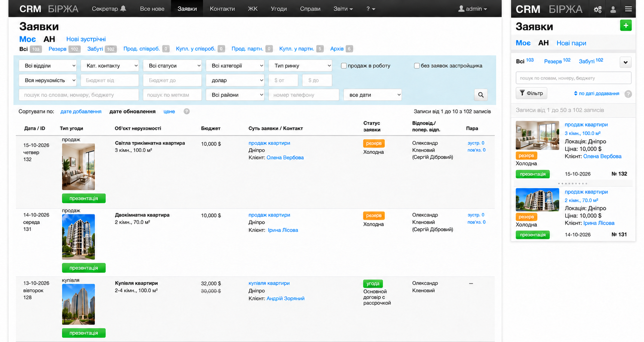The image size is (644, 342).
Task: Click the Секретар bell notification icon
Action: pyautogui.click(x=123, y=9)
